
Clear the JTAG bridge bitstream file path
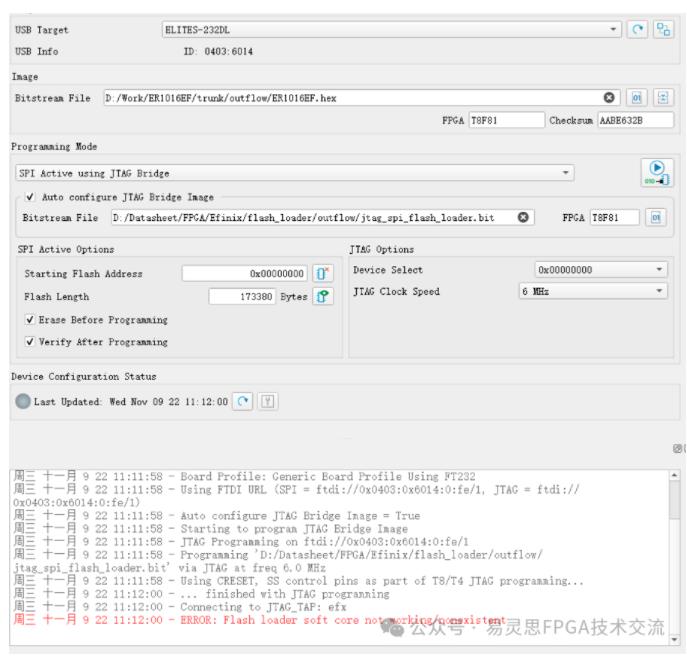pos(523,217)
